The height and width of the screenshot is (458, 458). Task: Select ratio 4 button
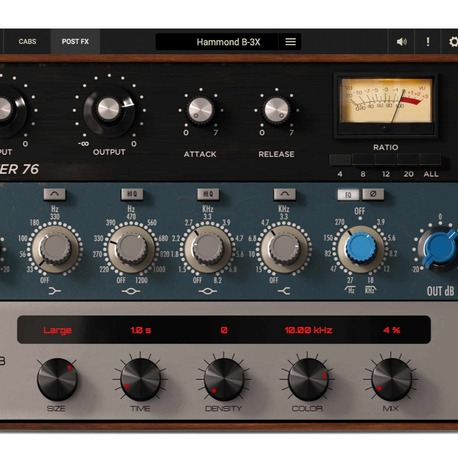(340, 159)
